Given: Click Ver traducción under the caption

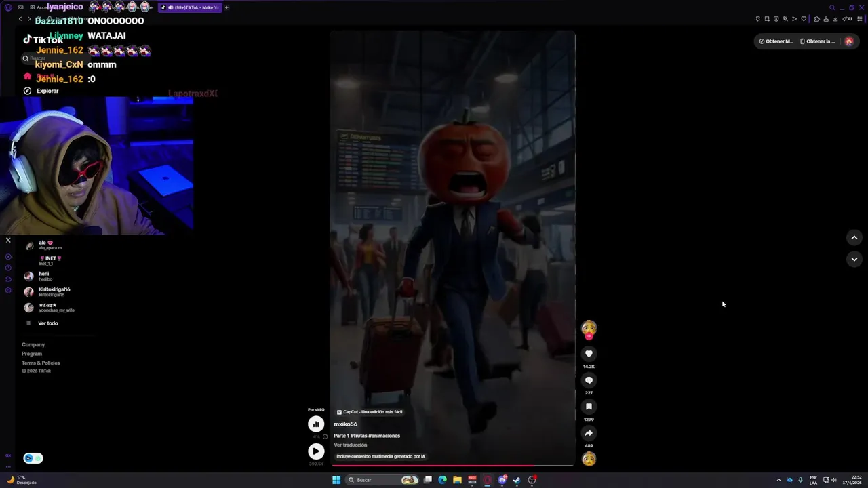Looking at the screenshot, I should (351, 445).
